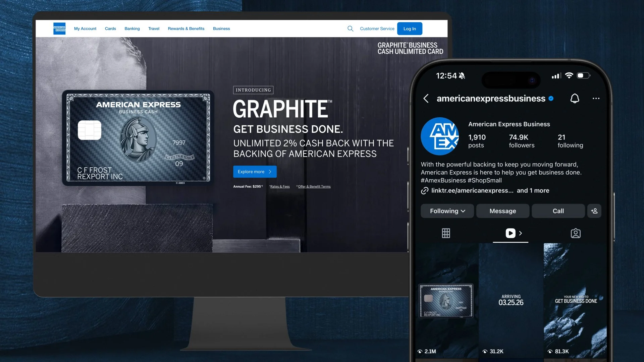Open the Rates & Fees link
644x362 pixels.
(280, 186)
